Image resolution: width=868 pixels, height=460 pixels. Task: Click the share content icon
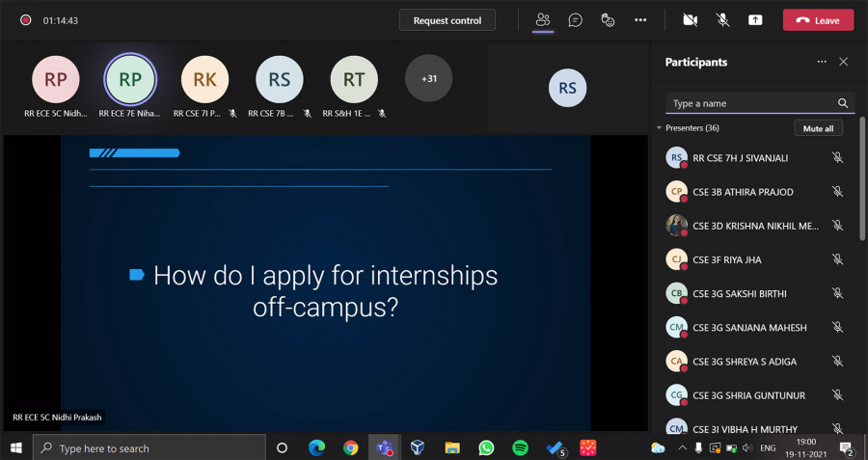coord(755,20)
